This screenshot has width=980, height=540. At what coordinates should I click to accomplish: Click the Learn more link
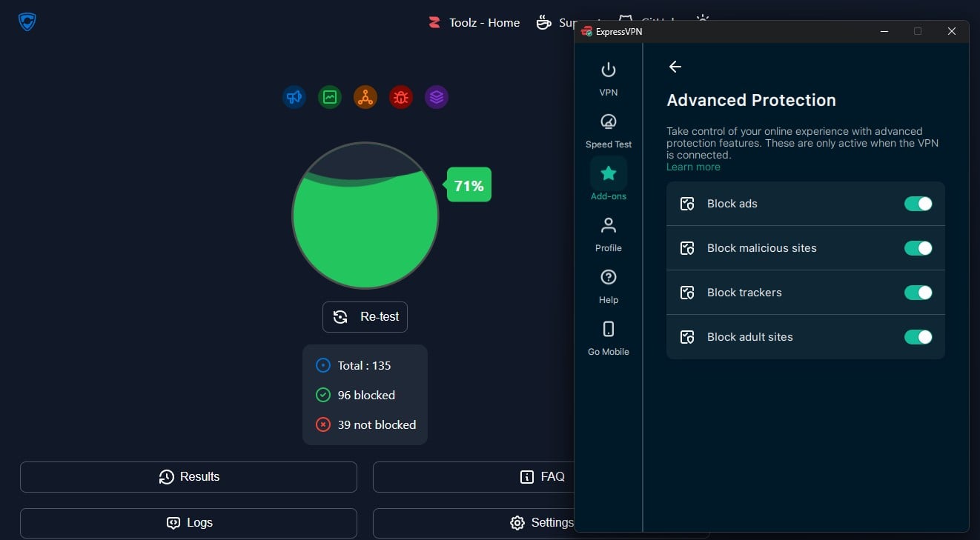point(693,167)
